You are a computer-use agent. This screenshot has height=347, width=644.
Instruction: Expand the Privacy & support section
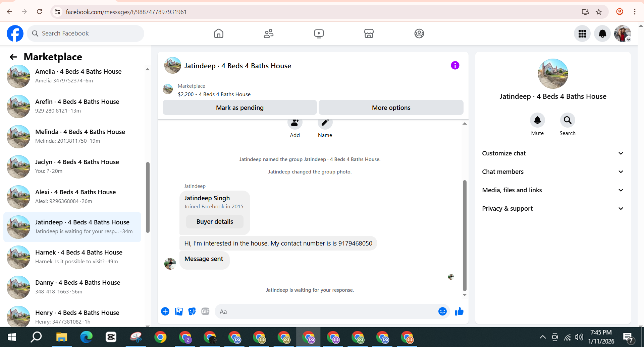(553, 208)
